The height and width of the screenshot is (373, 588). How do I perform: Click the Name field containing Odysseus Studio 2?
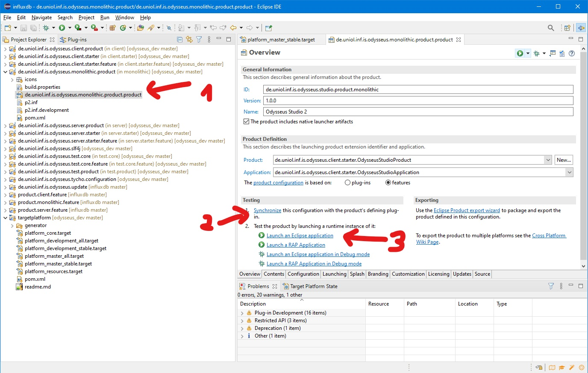coord(418,112)
